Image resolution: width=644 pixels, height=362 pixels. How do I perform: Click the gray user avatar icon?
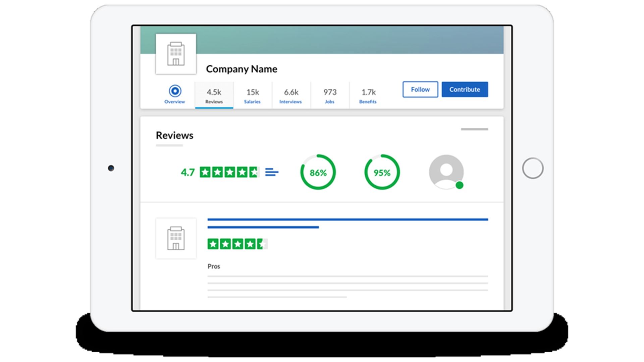(446, 172)
